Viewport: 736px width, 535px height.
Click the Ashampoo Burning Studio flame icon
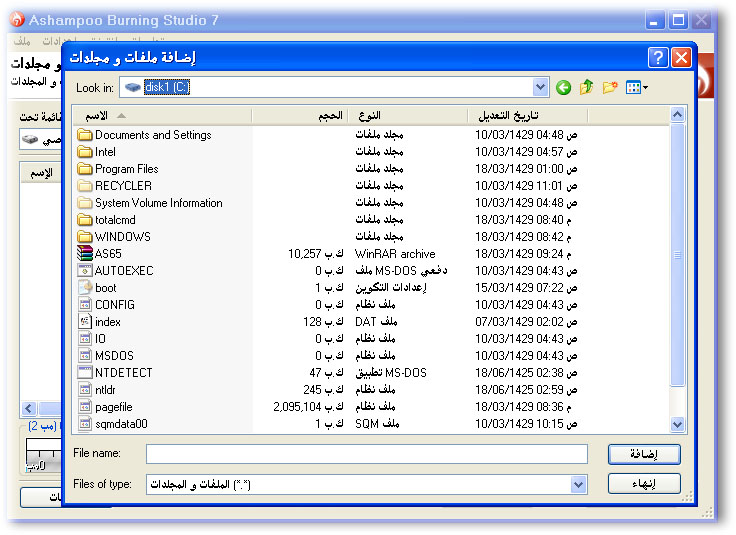[17, 20]
